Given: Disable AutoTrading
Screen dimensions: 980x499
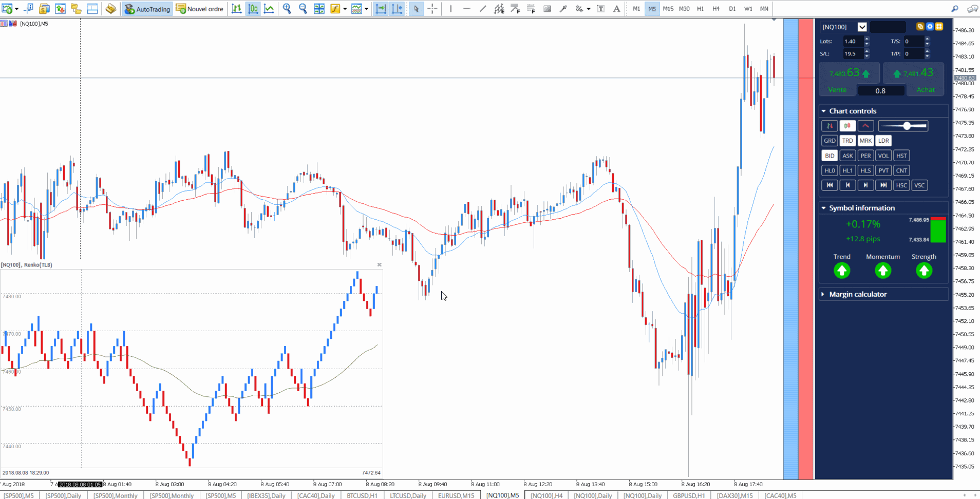Looking at the screenshot, I should click(x=147, y=9).
